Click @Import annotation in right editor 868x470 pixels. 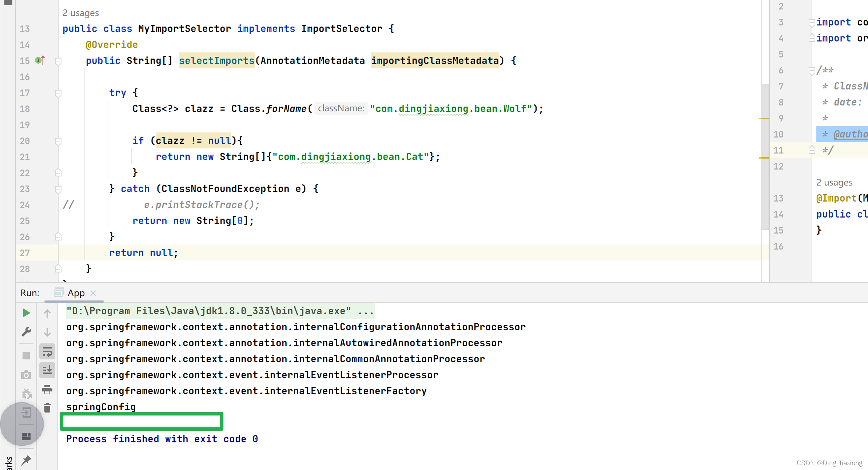point(836,198)
